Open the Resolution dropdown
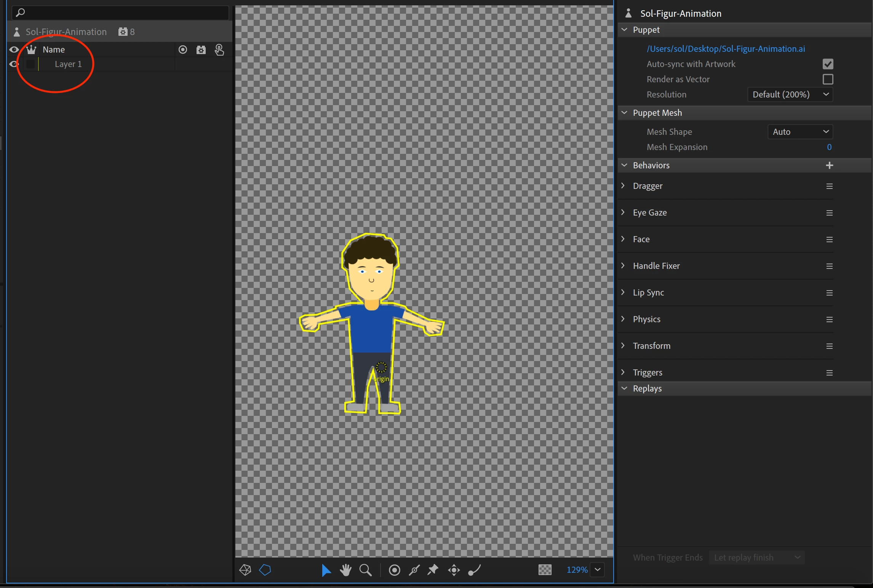This screenshot has width=873, height=588. tap(790, 94)
